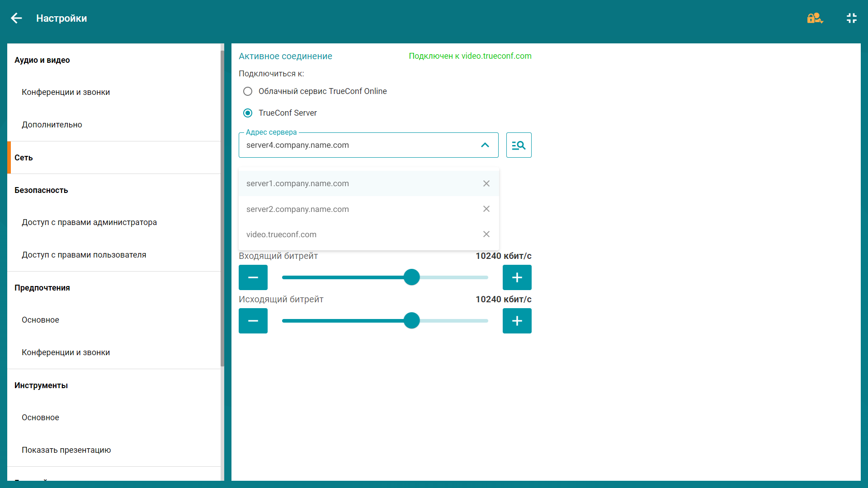Select the Сеть settings section

click(x=114, y=158)
